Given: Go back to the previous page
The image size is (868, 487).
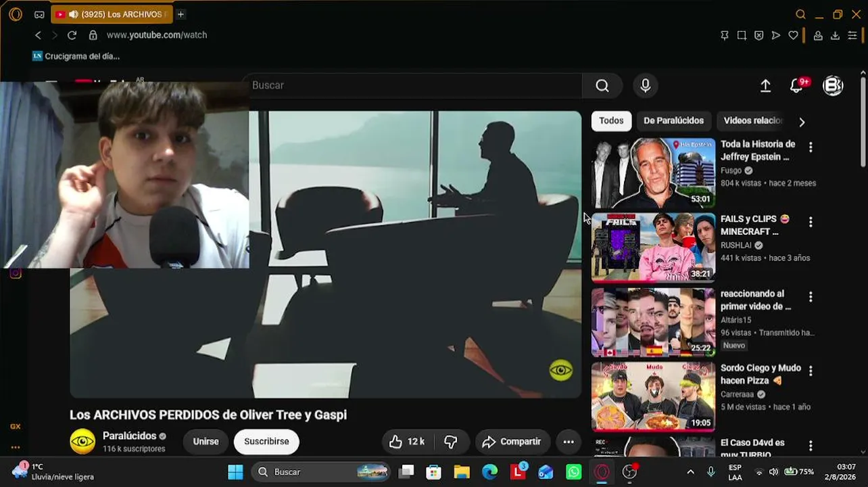Looking at the screenshot, I should (38, 35).
